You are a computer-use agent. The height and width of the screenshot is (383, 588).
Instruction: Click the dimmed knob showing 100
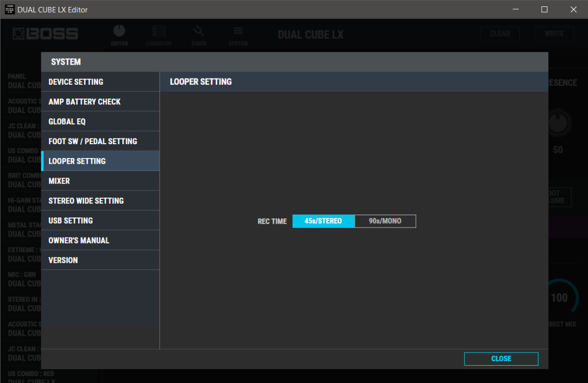[x=561, y=296]
